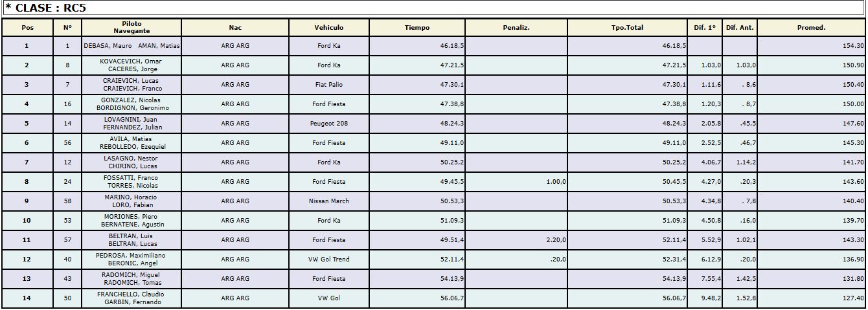This screenshot has height=310, width=868.
Task: Click the VW Gol Trend cell
Action: 329,260
